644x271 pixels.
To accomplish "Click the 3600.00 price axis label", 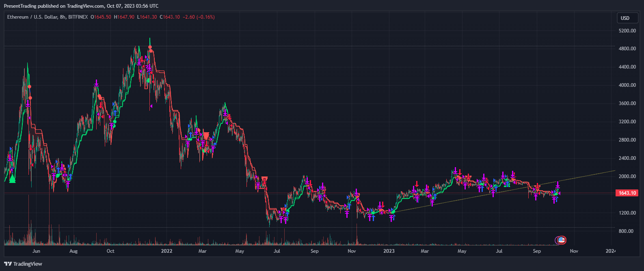I will pyautogui.click(x=627, y=103).
